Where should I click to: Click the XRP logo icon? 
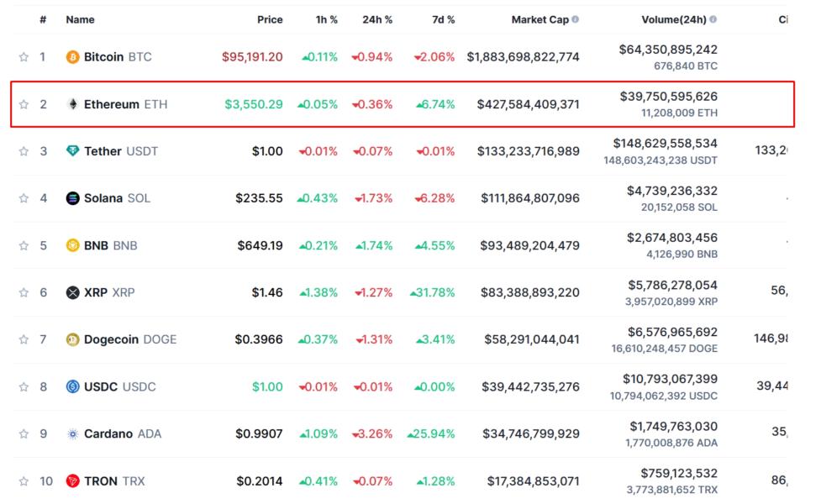click(x=72, y=292)
